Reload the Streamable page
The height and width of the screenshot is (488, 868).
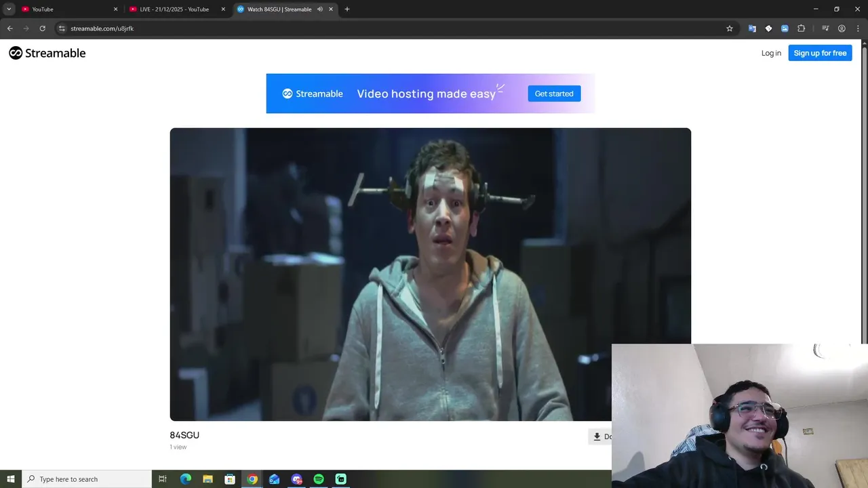42,28
